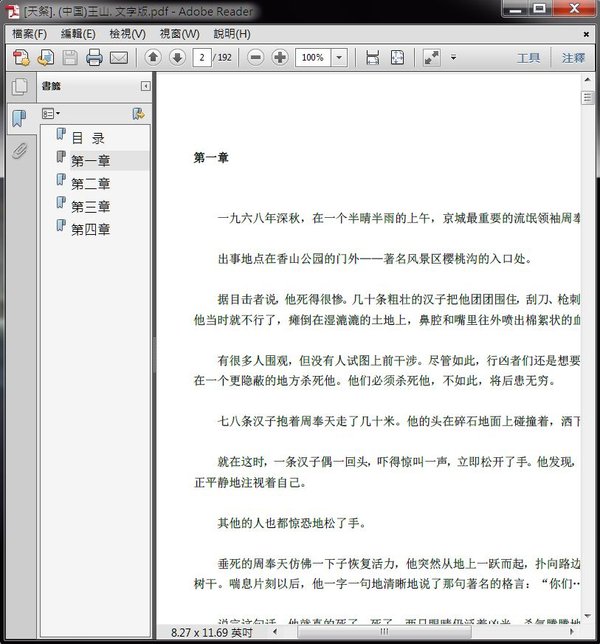
Task: Open the 說明(H) menu
Action: (232, 34)
